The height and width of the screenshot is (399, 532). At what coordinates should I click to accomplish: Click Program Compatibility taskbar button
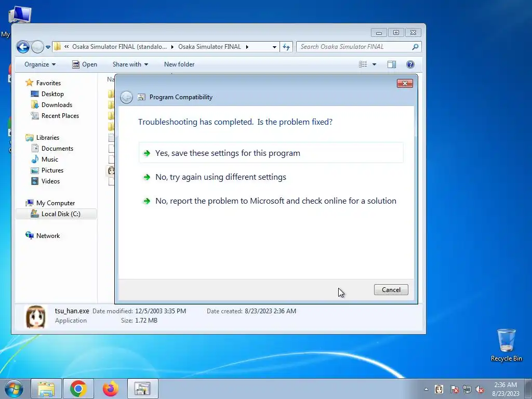[x=142, y=389]
